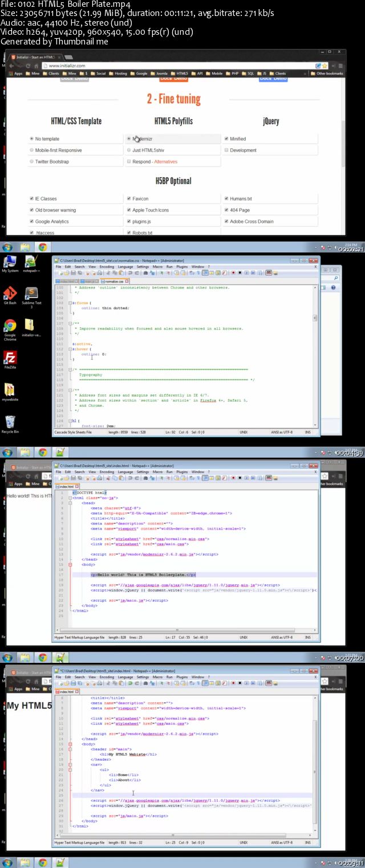Click Start button in 00:02:21 frame taskbar

[7, 247]
